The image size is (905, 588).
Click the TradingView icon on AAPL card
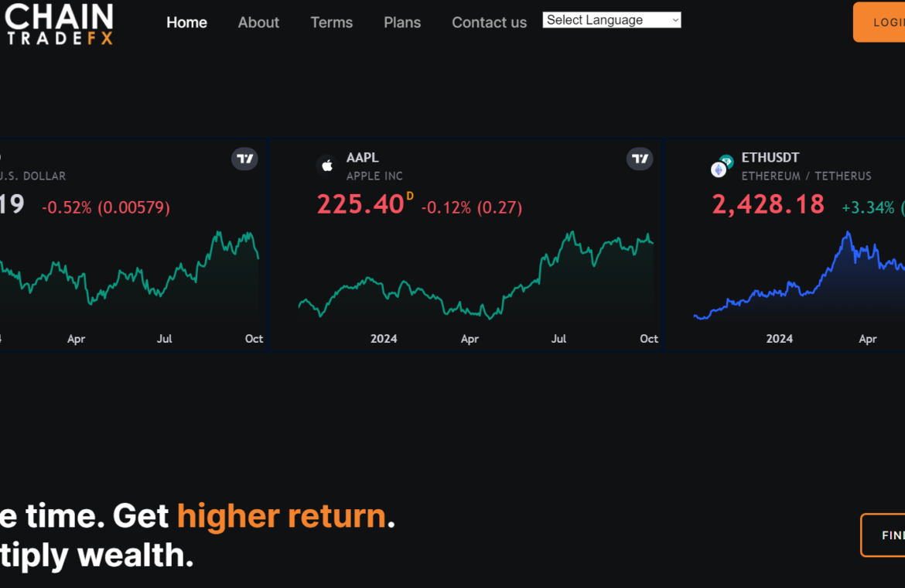[x=640, y=159]
